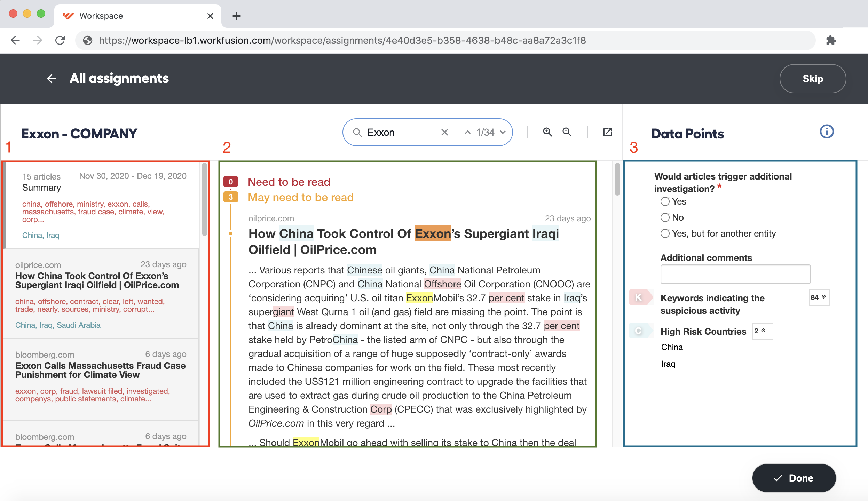Viewport: 868px width, 501px height.
Task: Click the yellow-highlighted ExxonMobil's mention
Action: pos(419,298)
